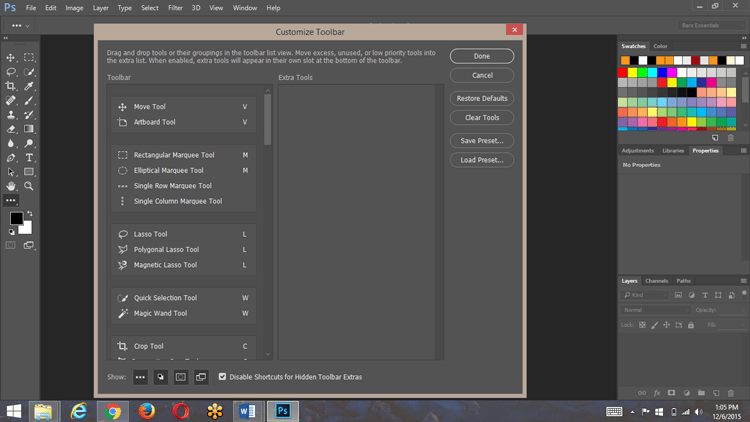The height and width of the screenshot is (422, 750).
Task: Toggle lock all padlock icon in Layers panel
Action: pos(691,325)
